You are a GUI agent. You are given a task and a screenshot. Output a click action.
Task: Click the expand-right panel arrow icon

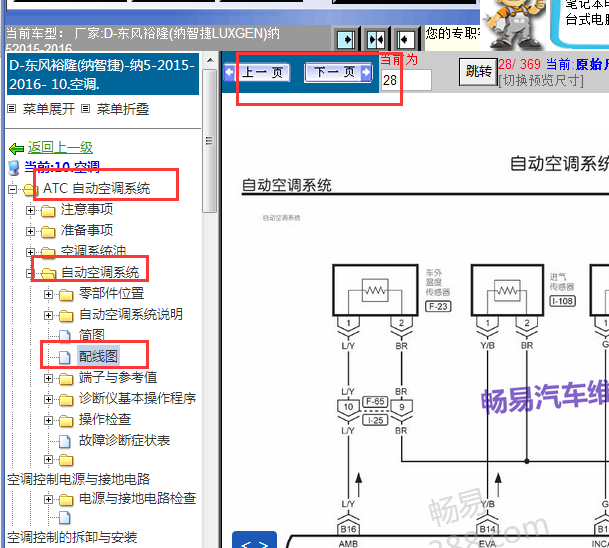346,39
